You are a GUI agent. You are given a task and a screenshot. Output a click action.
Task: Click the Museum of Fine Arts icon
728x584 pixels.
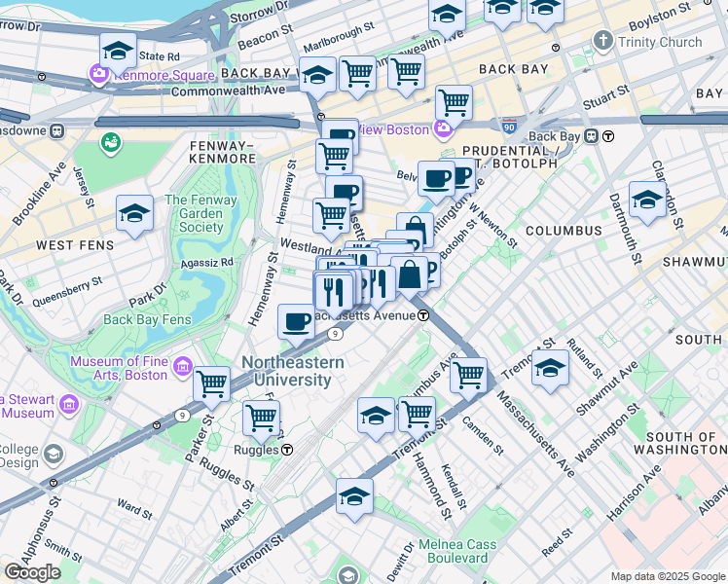[x=182, y=366]
